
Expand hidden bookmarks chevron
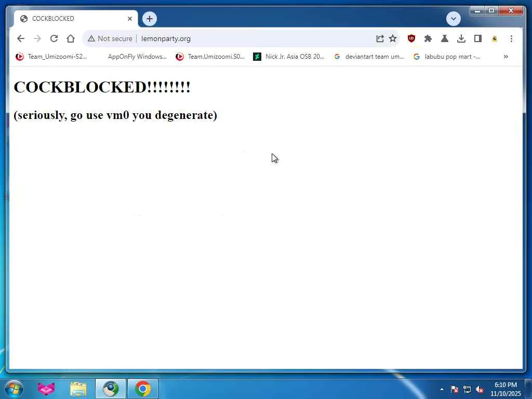pyautogui.click(x=506, y=57)
